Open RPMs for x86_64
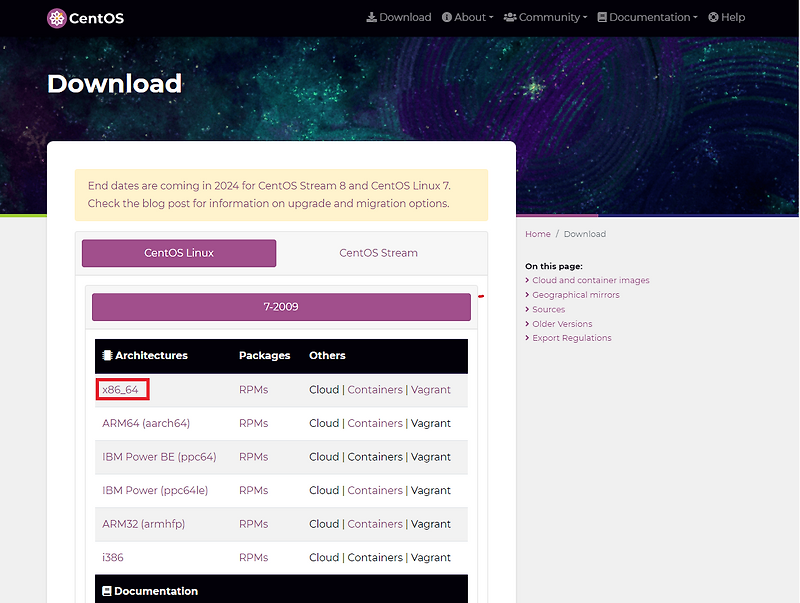 coord(254,390)
